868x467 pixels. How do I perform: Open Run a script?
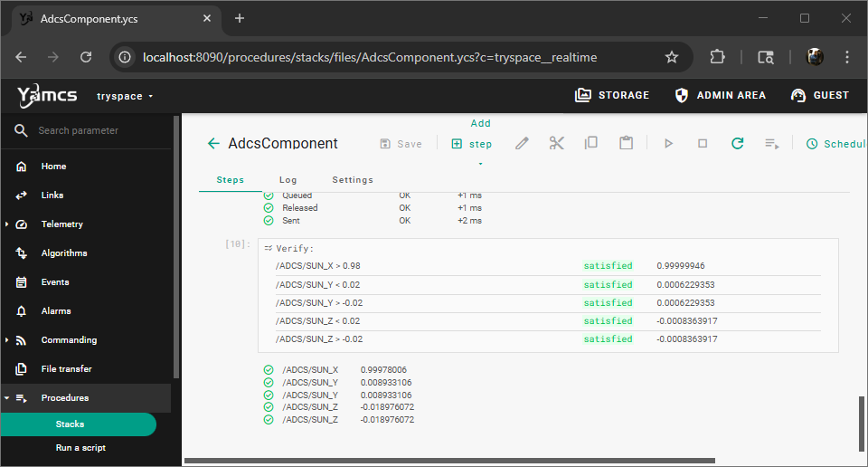[x=80, y=448]
